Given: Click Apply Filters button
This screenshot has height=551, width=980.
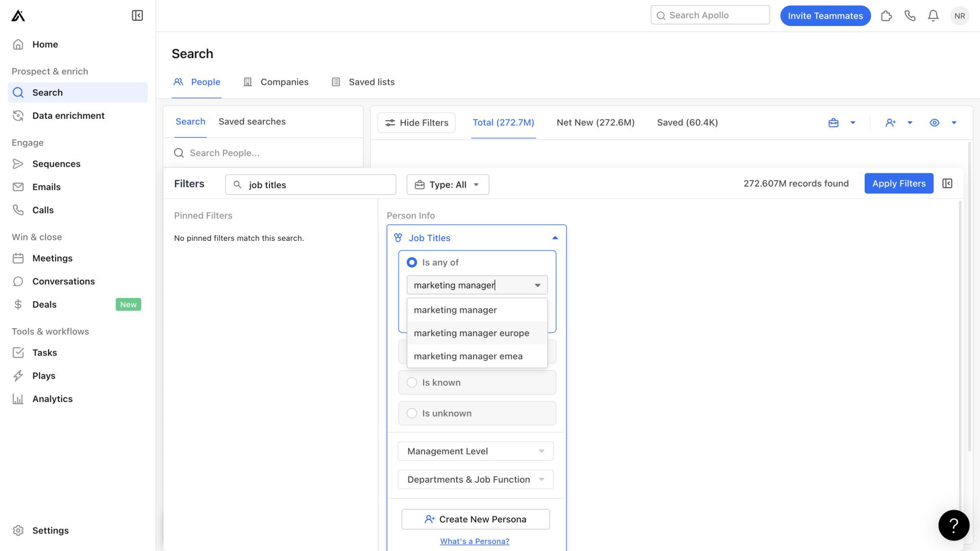Looking at the screenshot, I should coord(899,184).
